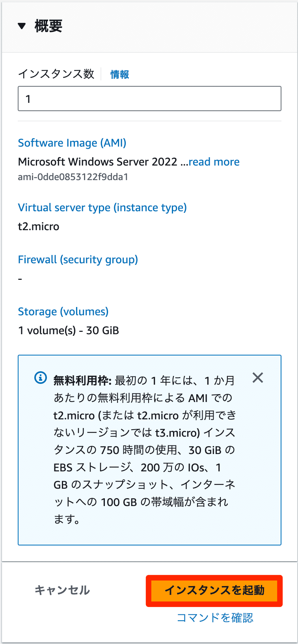Collapse the 概要 section triangle
Screen dimensions: 298x644
coord(22,26)
